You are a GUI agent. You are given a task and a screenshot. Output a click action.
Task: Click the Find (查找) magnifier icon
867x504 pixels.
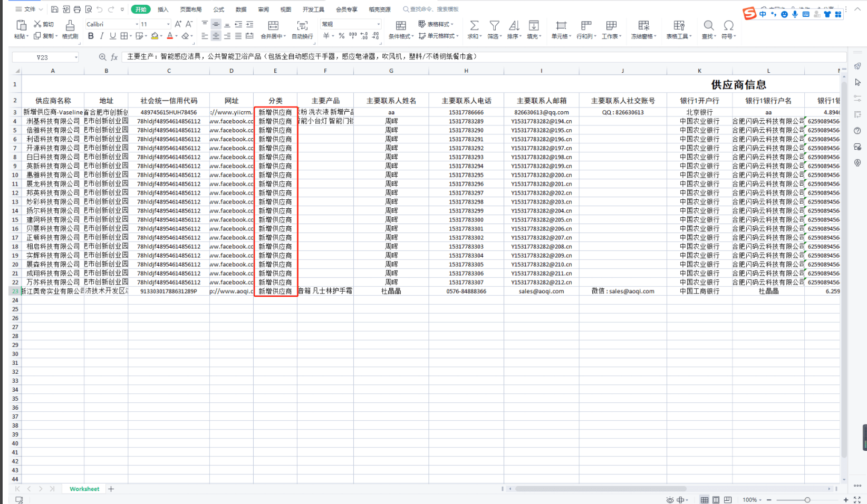pyautogui.click(x=708, y=25)
